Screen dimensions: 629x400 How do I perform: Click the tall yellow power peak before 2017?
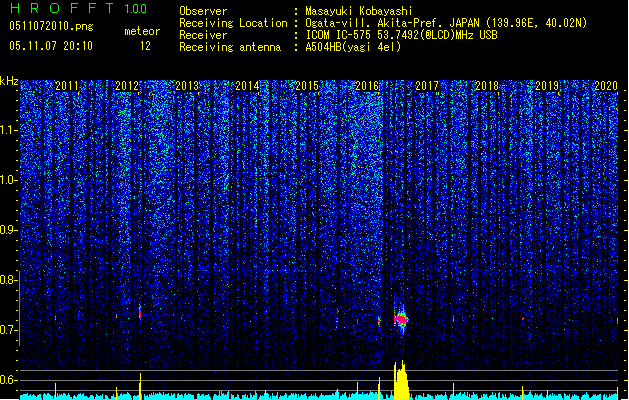point(401,380)
